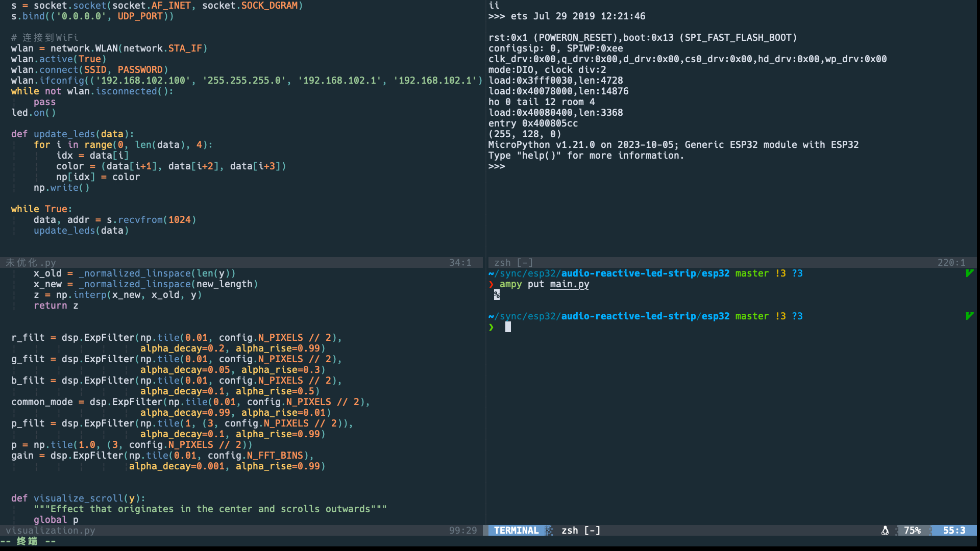Click the 's.recvfrom(1024)' line
980x551 pixels.
115,220
